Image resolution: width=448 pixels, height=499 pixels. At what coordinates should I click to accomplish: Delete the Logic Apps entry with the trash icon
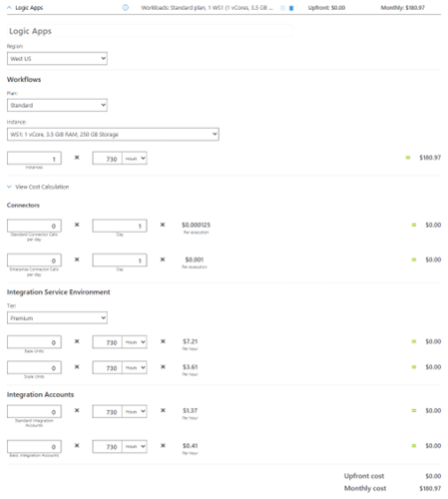(291, 8)
